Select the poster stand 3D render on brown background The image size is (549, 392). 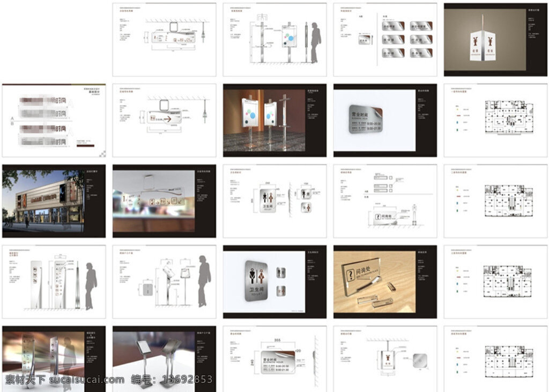coord(275,120)
